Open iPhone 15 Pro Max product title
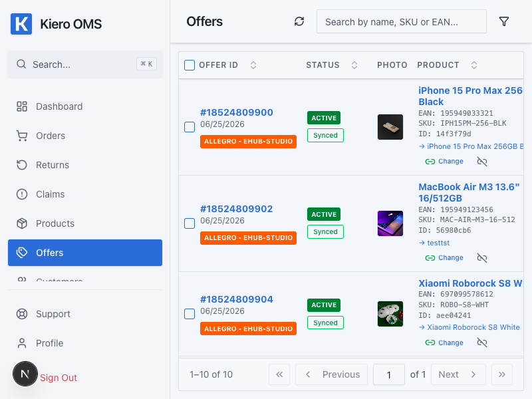Image resolution: width=532 pixels, height=399 pixels. tap(470, 96)
